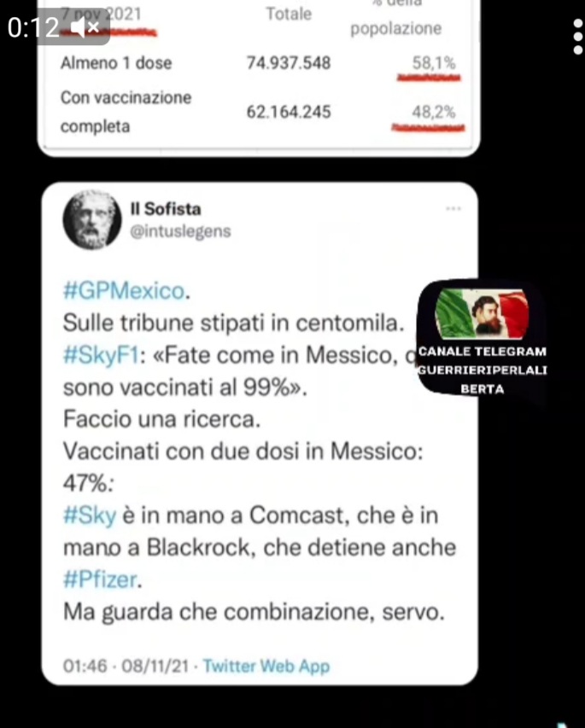Tap the Canale Telegram sticker overlay
Screen dimensions: 585x728
coord(482,339)
